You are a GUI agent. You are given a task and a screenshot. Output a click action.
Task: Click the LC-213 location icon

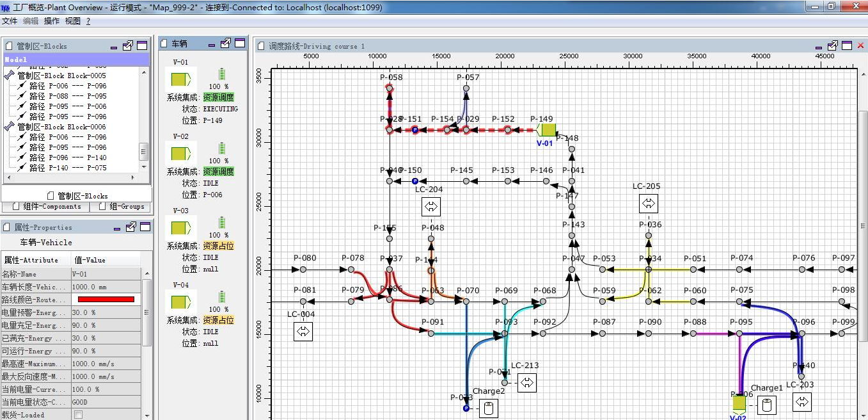tap(526, 383)
